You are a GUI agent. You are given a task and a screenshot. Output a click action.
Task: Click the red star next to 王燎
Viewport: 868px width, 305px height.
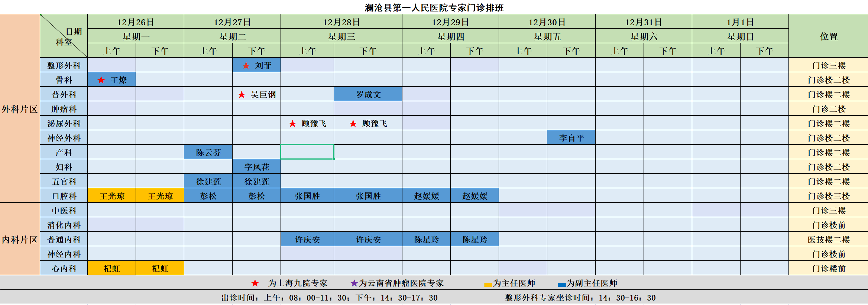coord(101,80)
